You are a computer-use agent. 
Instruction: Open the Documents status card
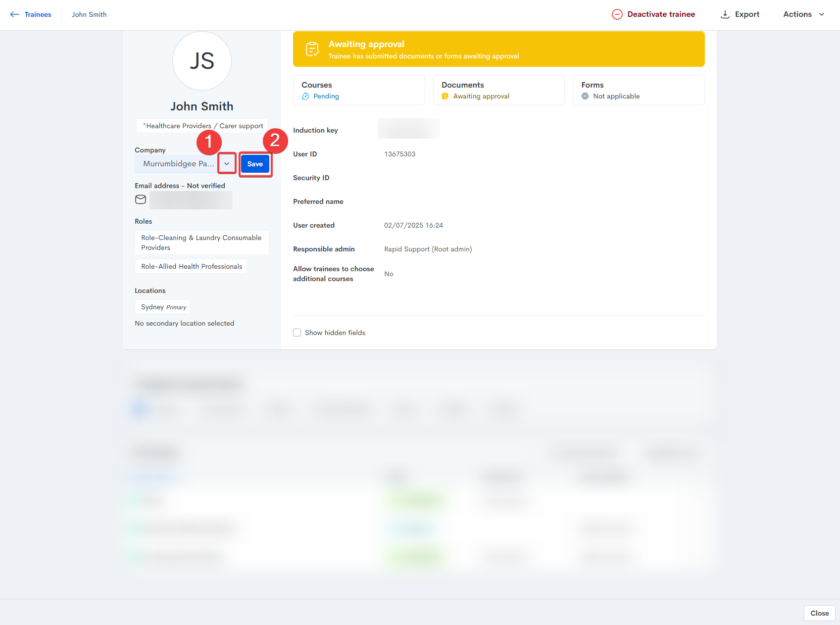tap(498, 90)
